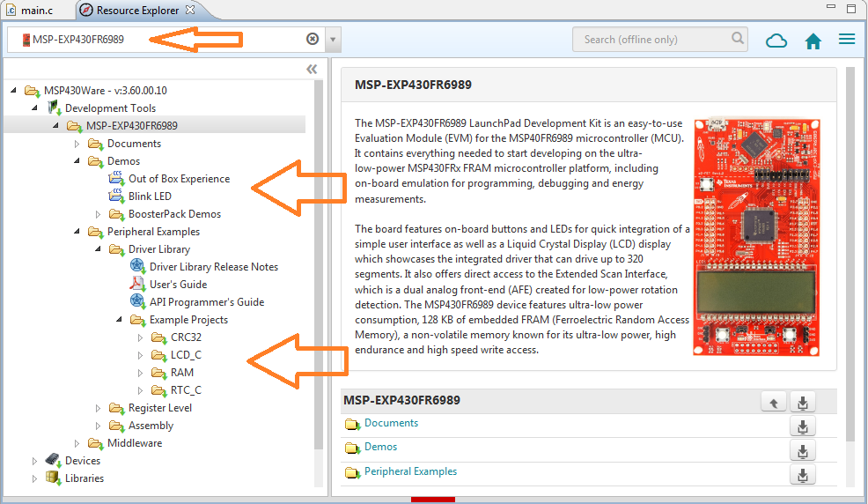Select the Resource Explorer tab

coord(137,10)
